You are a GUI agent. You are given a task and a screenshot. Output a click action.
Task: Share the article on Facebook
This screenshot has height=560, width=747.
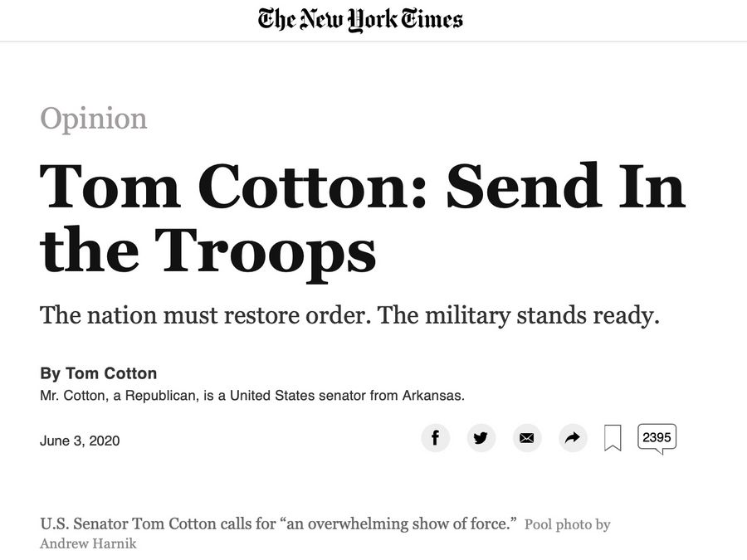(x=435, y=437)
